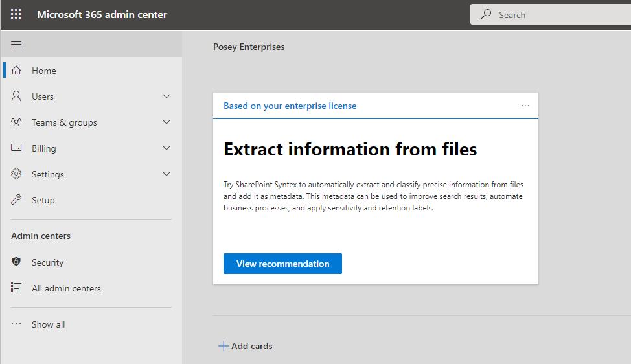
Task: Click the Show all ellipsis icon
Action: click(16, 324)
